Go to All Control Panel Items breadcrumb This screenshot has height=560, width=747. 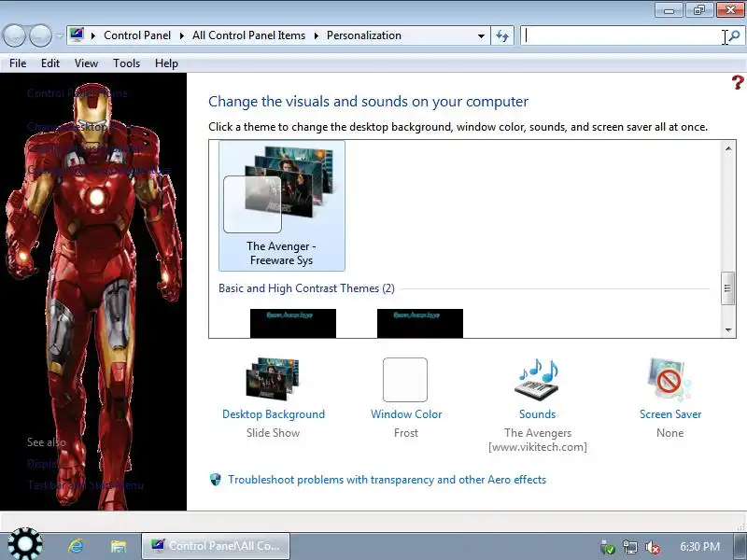point(248,35)
